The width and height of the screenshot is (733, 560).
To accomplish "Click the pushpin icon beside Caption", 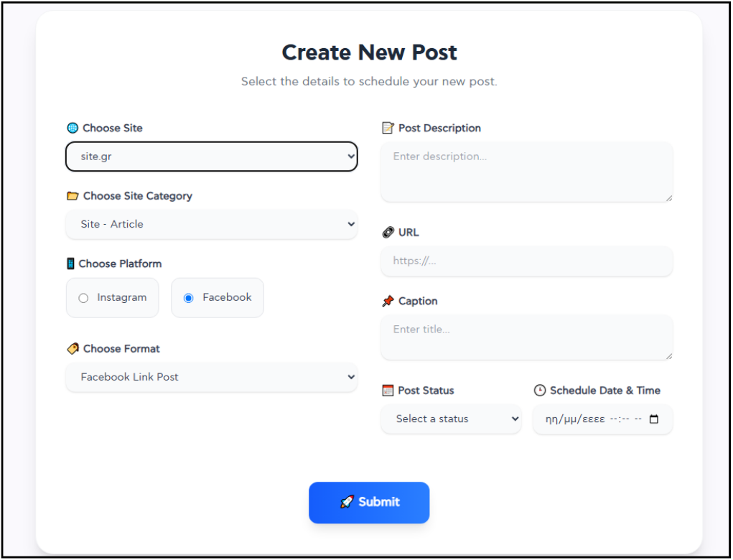I will tap(388, 302).
